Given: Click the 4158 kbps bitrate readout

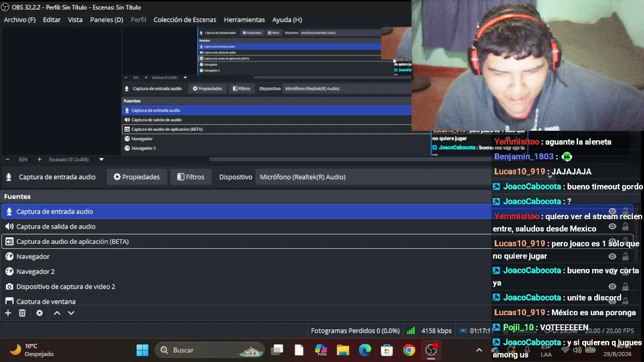Looking at the screenshot, I should [x=436, y=331].
